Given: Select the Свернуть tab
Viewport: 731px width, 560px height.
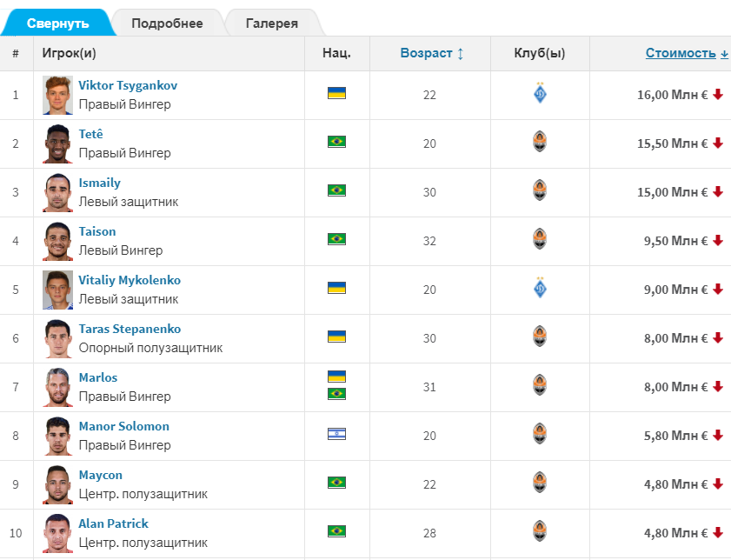Looking at the screenshot, I should (57, 23).
